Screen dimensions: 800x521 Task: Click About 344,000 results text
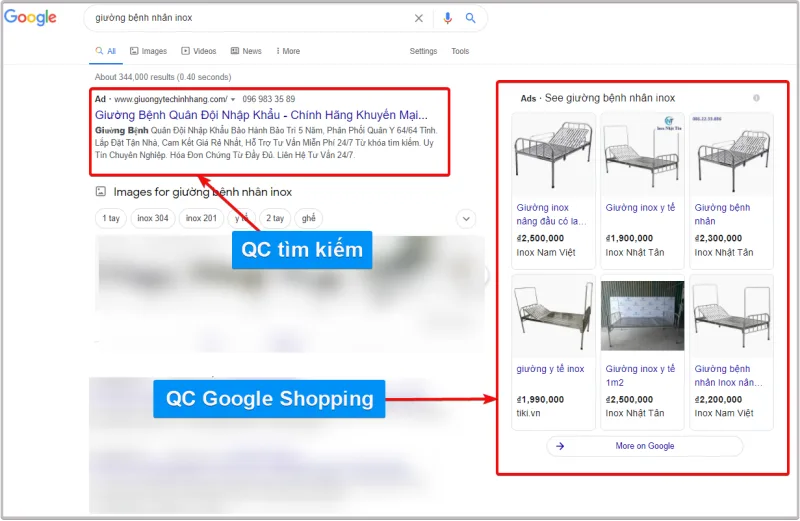163,77
